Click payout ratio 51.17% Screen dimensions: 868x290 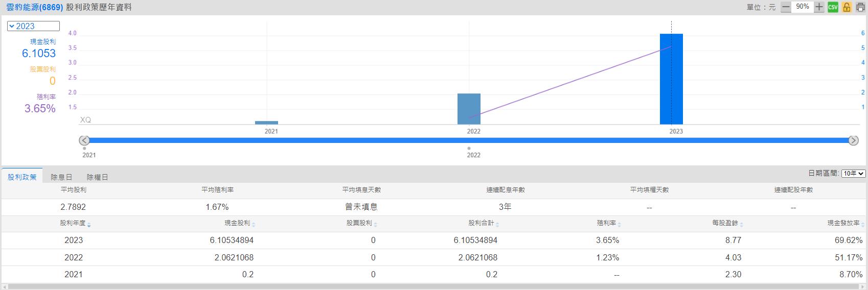(x=849, y=257)
